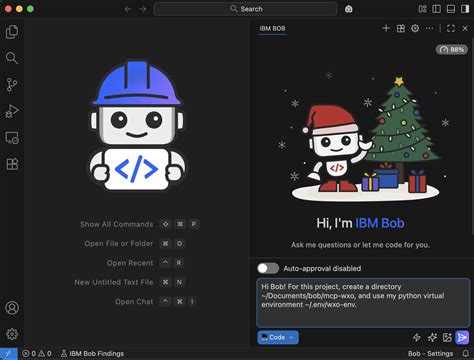Toggle the bottom panel layout icon
474x360 pixels.
coord(451,9)
